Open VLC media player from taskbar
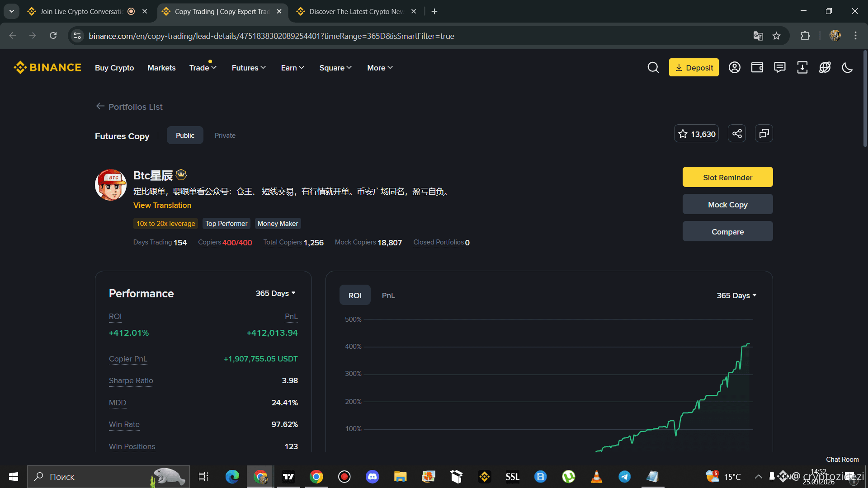 [597, 477]
